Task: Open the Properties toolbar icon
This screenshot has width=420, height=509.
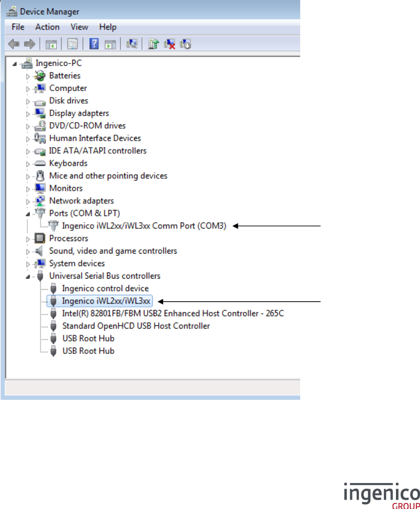Action: tap(72, 44)
